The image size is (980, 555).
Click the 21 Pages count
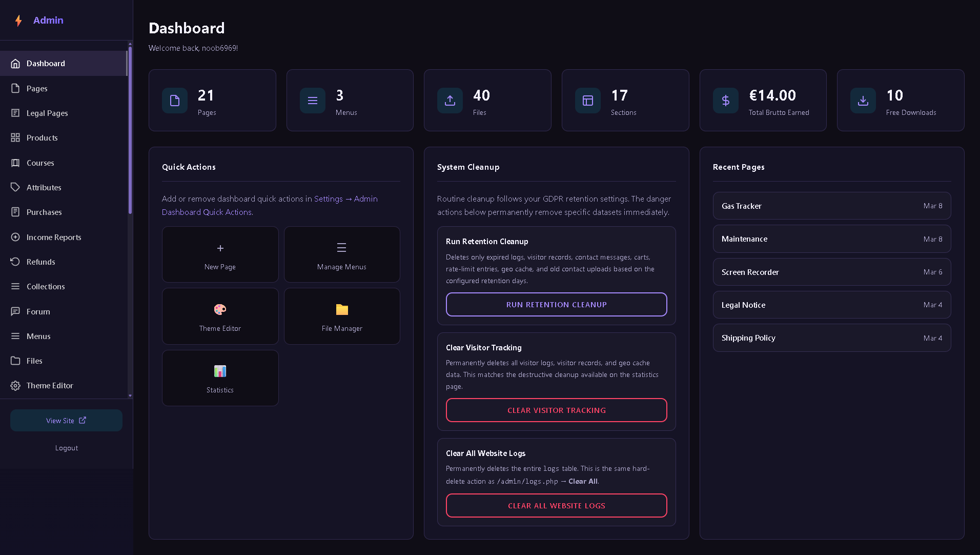click(206, 95)
